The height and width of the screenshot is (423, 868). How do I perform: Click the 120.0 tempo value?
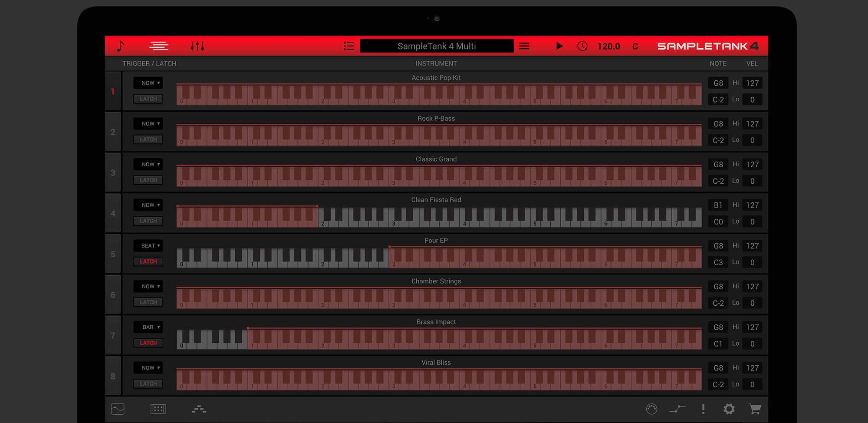tap(608, 46)
